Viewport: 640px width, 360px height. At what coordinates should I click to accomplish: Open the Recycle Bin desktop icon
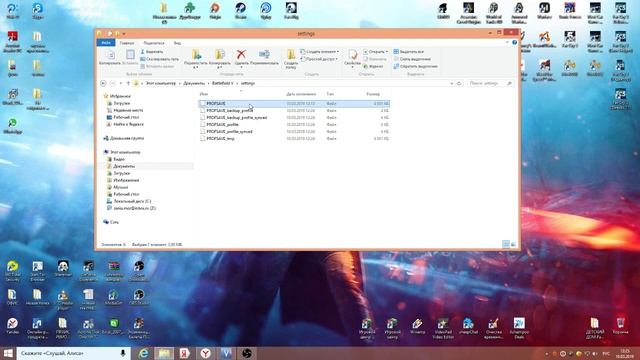(620, 327)
